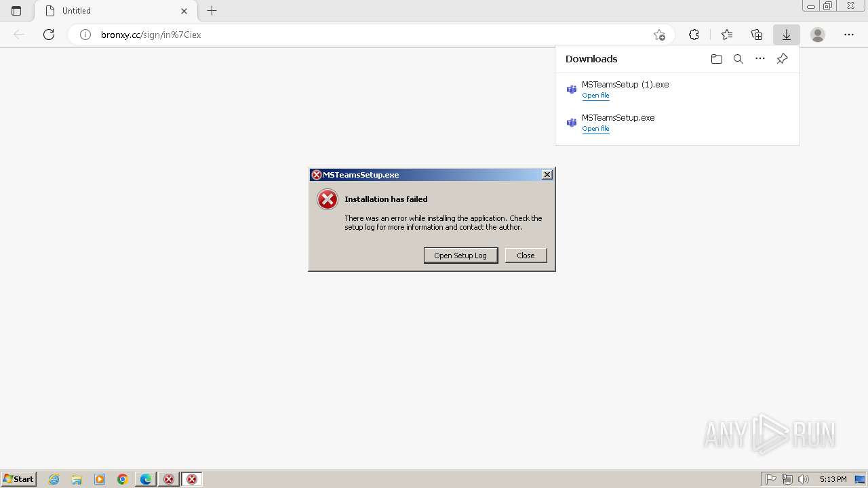Click Downloads panel title

(591, 59)
